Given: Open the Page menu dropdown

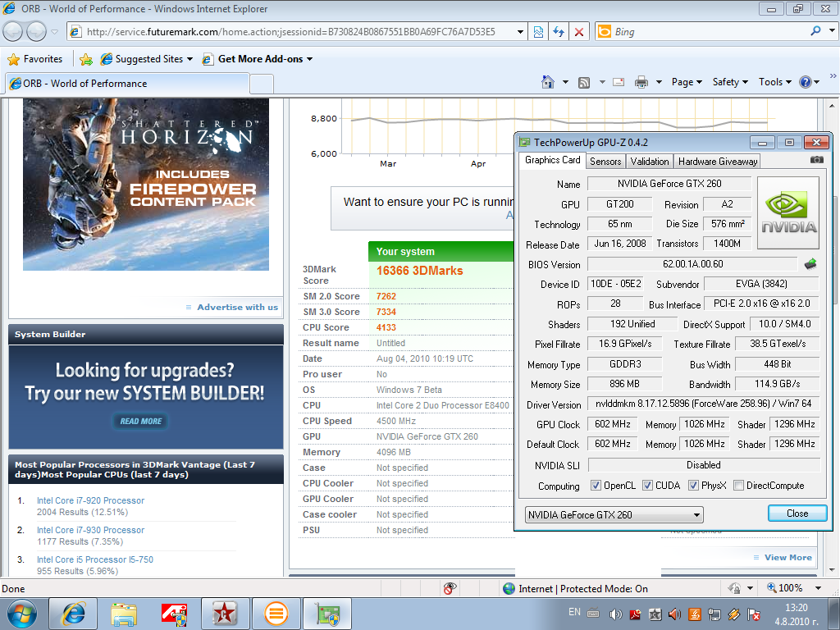Looking at the screenshot, I should pos(687,82).
